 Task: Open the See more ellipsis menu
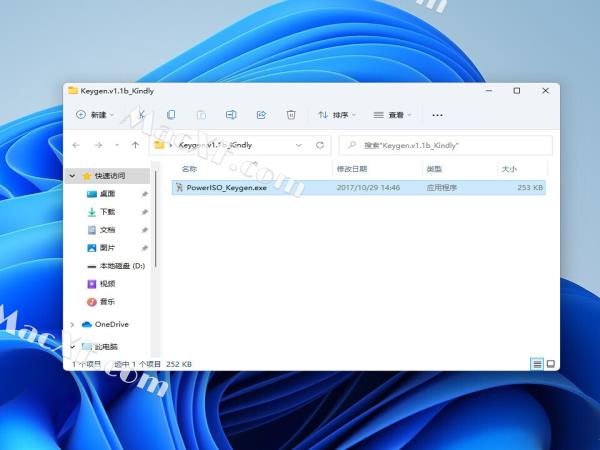tap(437, 115)
